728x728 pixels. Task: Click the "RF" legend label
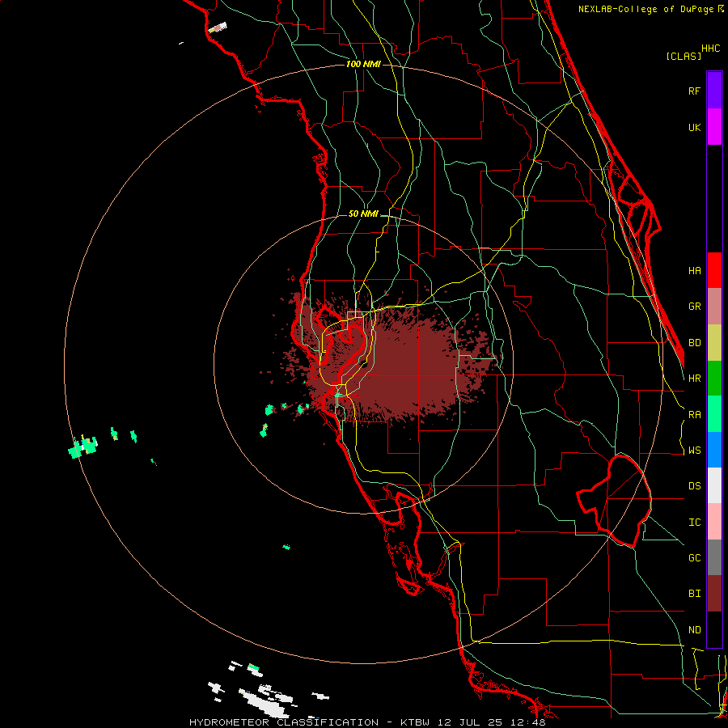click(x=694, y=91)
